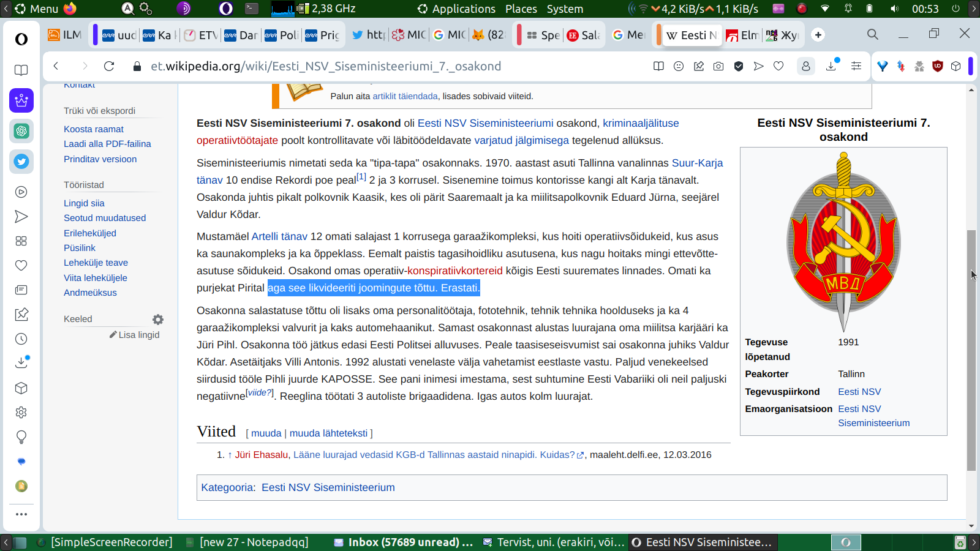The height and width of the screenshot is (551, 980).
Task: Click the address bar URL field
Action: [392, 66]
